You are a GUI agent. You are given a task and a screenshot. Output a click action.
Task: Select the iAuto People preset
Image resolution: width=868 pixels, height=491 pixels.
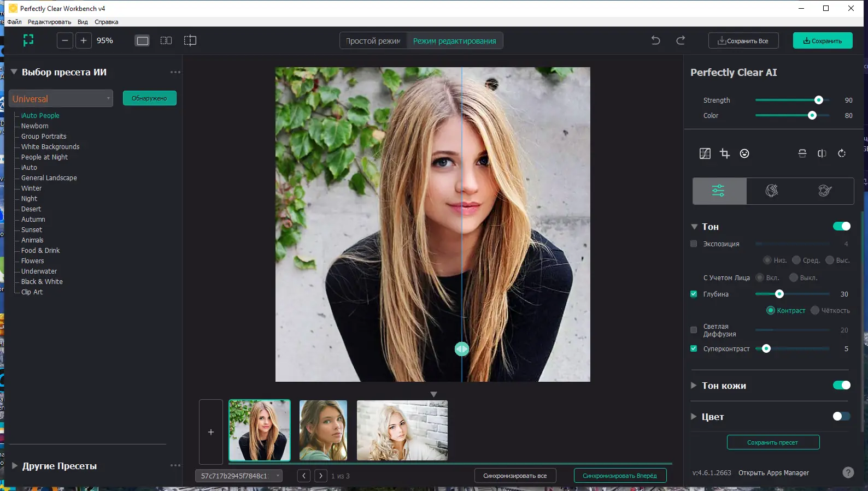click(40, 116)
